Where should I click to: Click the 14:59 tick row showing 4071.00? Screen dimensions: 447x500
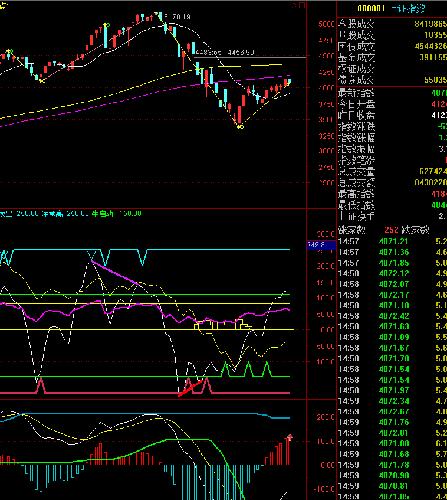coord(392,443)
